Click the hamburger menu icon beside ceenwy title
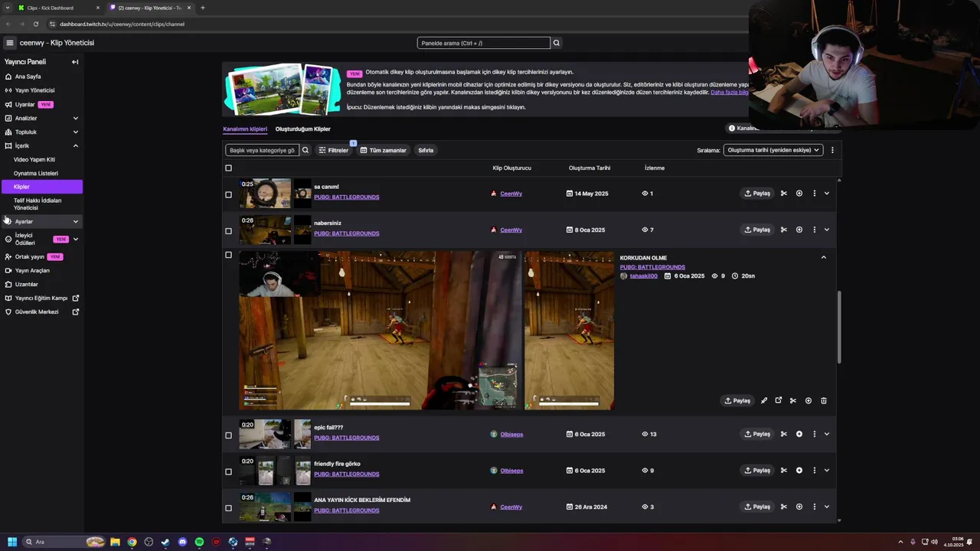Image resolution: width=980 pixels, height=551 pixels. [x=10, y=43]
